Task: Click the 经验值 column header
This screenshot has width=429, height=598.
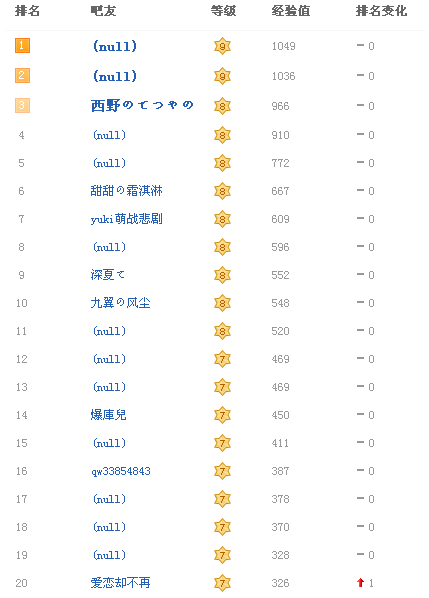Action: (291, 11)
